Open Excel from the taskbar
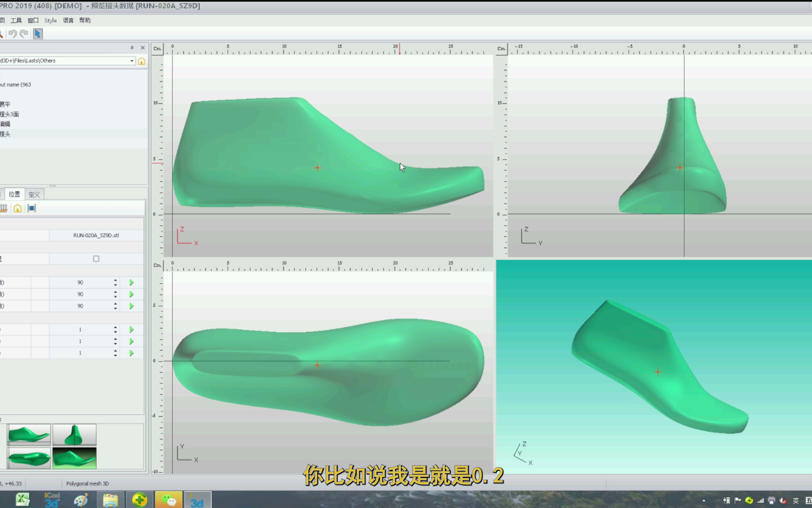The image size is (812, 508). coord(23,500)
